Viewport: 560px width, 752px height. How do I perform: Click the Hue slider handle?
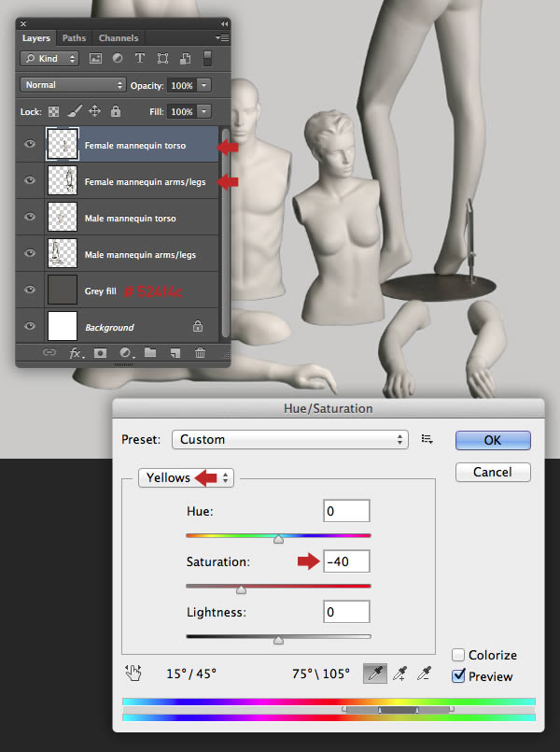(278, 540)
